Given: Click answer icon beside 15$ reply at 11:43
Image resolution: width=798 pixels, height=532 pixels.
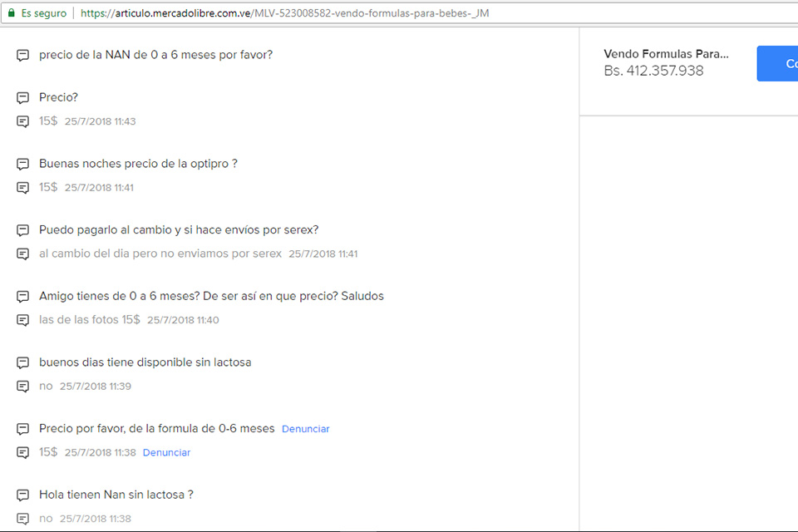Looking at the screenshot, I should pyautogui.click(x=23, y=122).
